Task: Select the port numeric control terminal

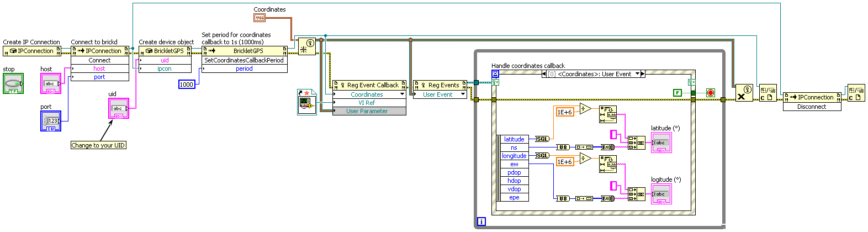Action: [x=51, y=120]
